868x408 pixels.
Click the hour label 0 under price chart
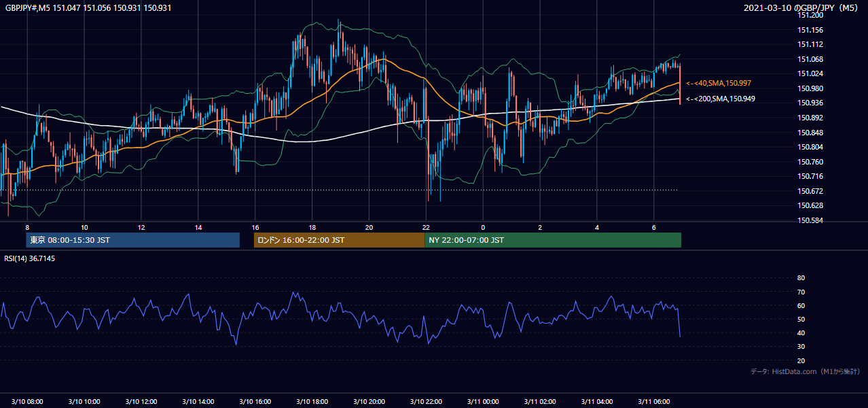483,227
